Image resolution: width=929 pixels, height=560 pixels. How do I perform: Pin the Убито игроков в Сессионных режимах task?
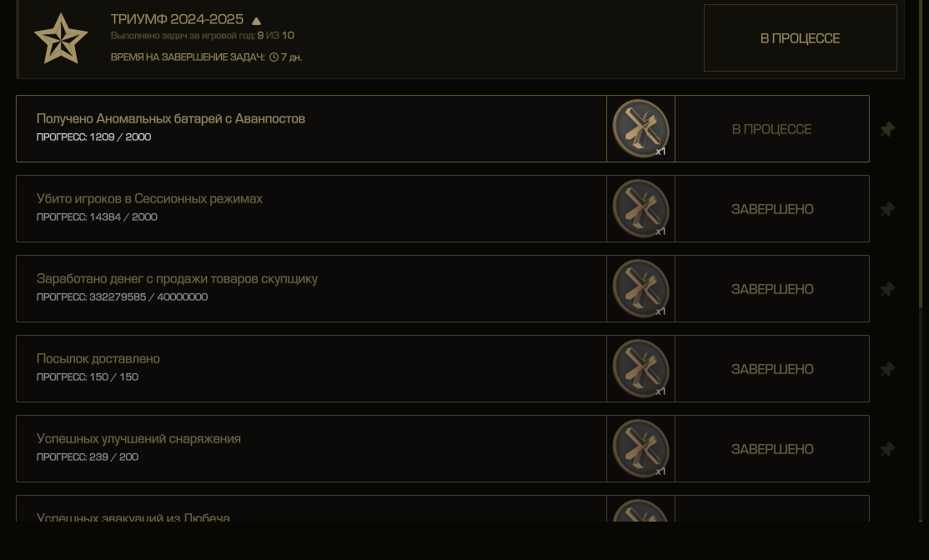coord(887,209)
